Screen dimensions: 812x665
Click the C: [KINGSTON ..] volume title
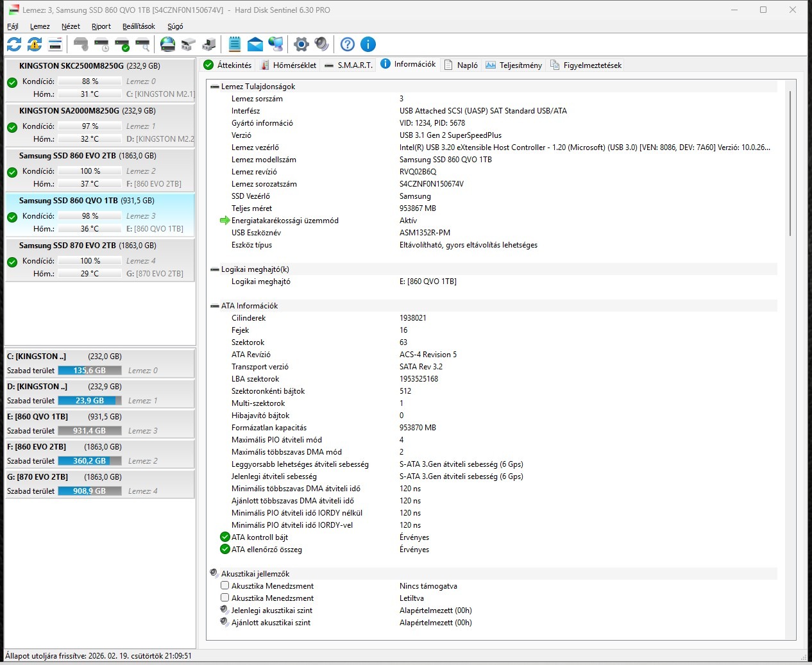click(37, 357)
